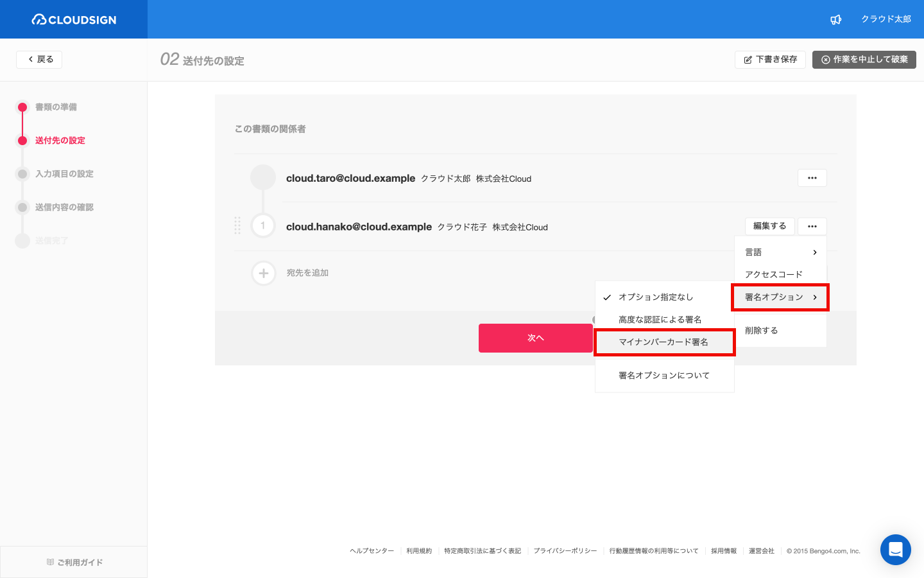Select 削除する menu item
This screenshot has height=578, width=924.
[x=781, y=331]
